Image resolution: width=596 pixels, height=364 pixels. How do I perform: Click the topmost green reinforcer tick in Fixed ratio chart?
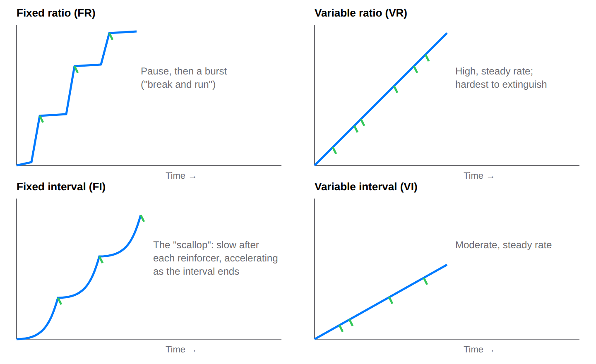[x=111, y=36]
